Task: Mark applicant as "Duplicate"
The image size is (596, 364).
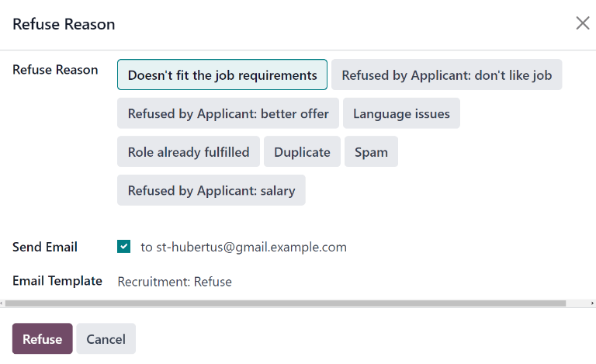Action: (x=302, y=152)
